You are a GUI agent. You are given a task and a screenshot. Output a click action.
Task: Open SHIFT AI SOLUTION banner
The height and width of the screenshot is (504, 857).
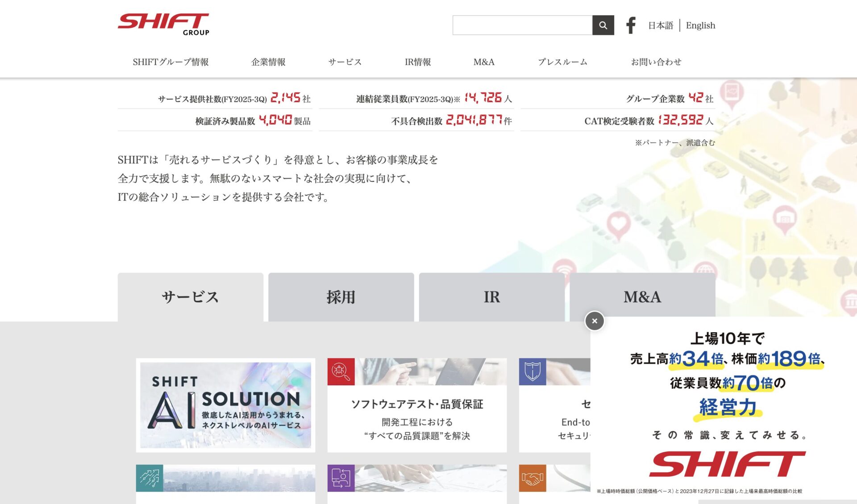(x=225, y=405)
